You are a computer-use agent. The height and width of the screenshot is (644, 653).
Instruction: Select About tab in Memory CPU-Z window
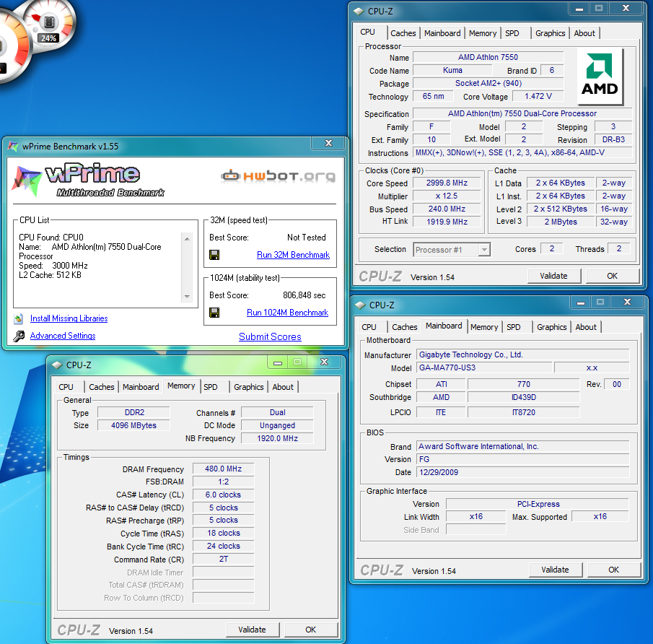283,387
